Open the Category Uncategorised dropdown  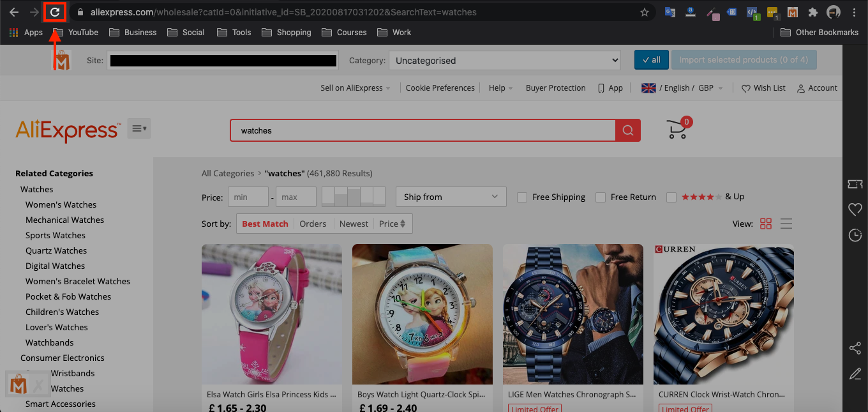pos(504,61)
